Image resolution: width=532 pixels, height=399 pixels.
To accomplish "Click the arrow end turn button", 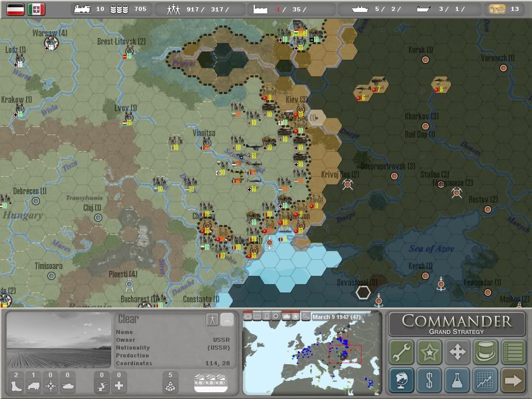I will (x=513, y=380).
